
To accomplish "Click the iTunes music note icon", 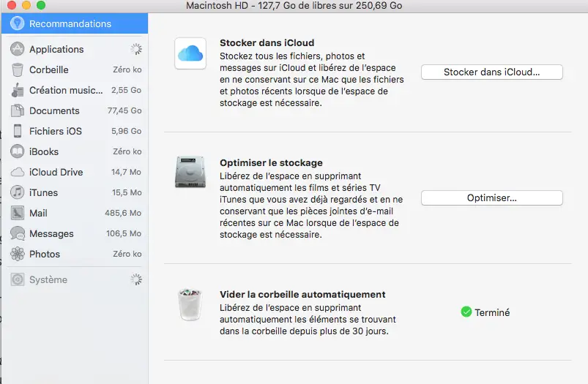I will (18, 192).
